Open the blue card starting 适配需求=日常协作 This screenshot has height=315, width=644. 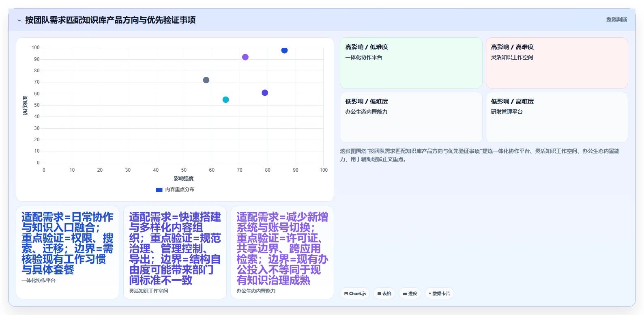67,252
